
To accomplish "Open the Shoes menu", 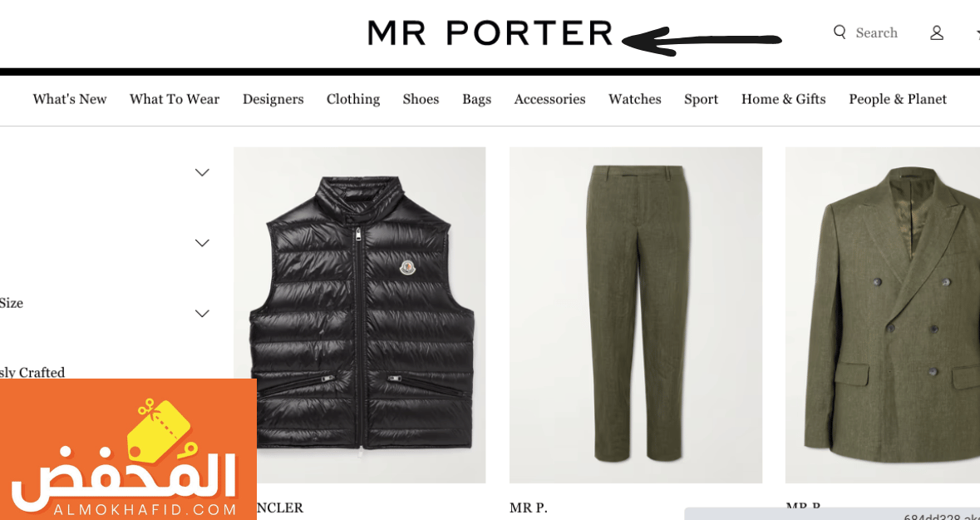I will (421, 99).
